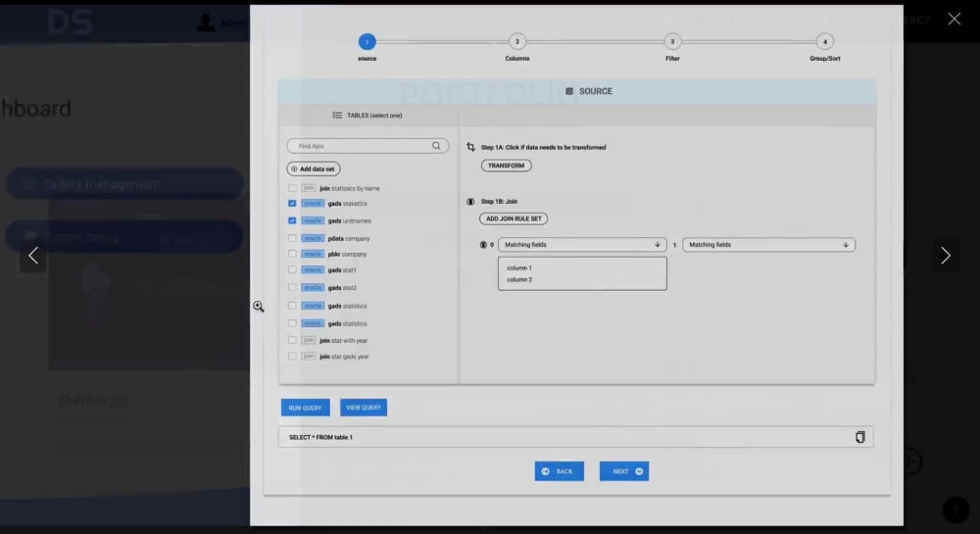The image size is (980, 534).
Task: Click the oracle tag on gads stat1
Action: pos(313,269)
